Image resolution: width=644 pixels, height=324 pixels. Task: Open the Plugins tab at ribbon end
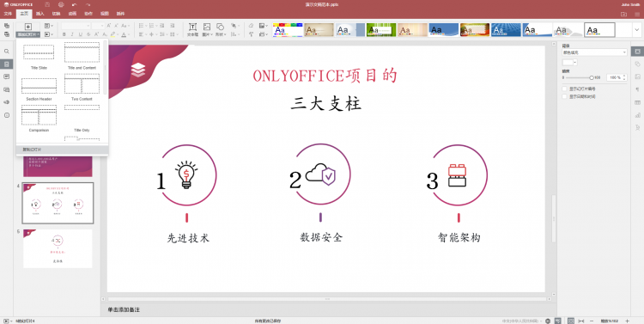pyautogui.click(x=120, y=14)
